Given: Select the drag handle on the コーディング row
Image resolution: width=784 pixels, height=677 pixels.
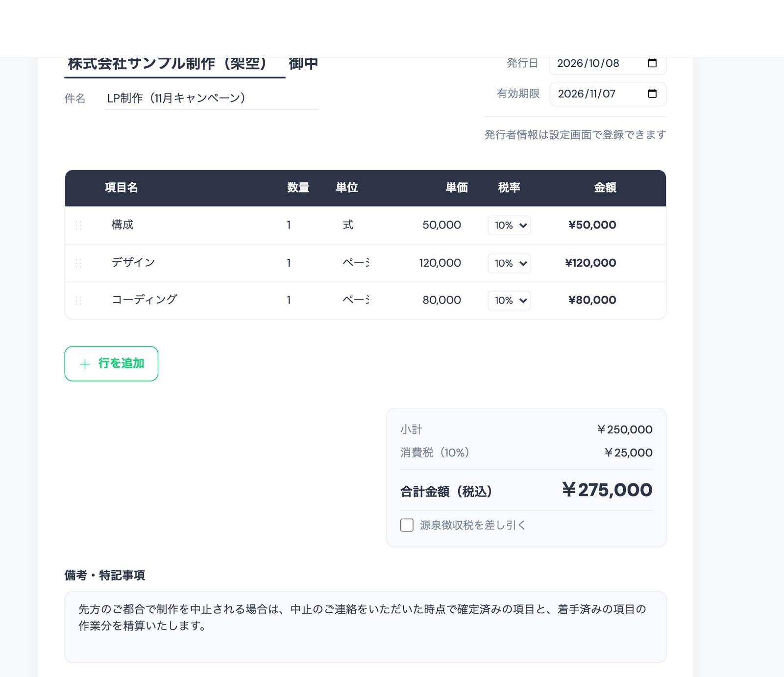Looking at the screenshot, I should (78, 301).
